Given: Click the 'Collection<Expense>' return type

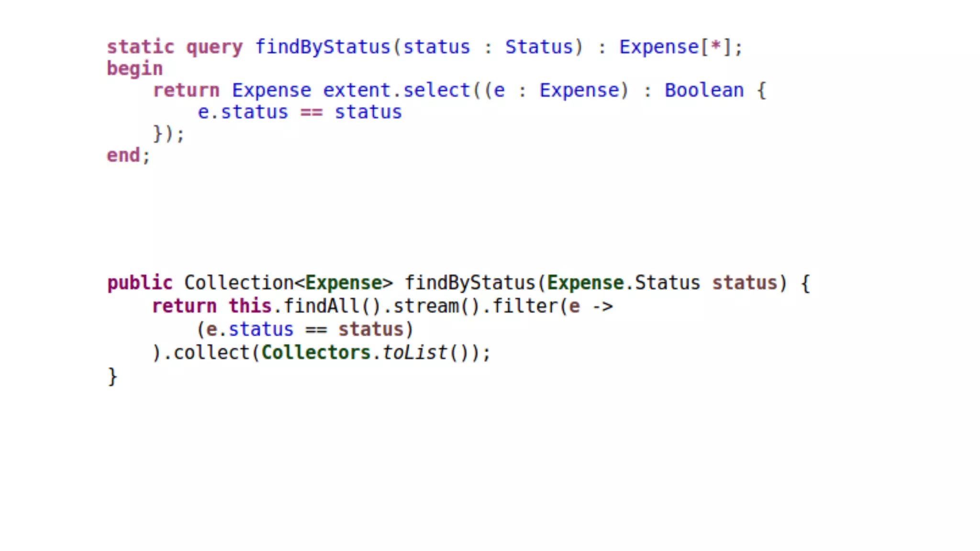Looking at the screenshot, I should click(x=288, y=283).
